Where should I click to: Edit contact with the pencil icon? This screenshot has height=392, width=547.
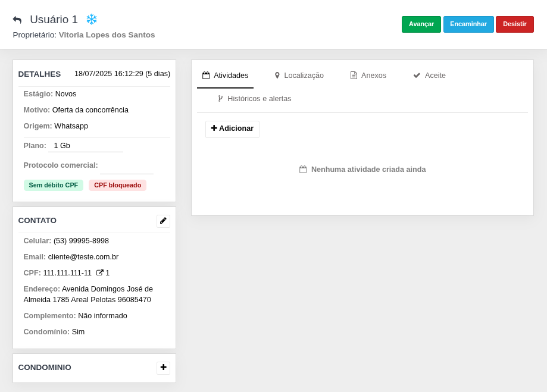[x=163, y=221]
